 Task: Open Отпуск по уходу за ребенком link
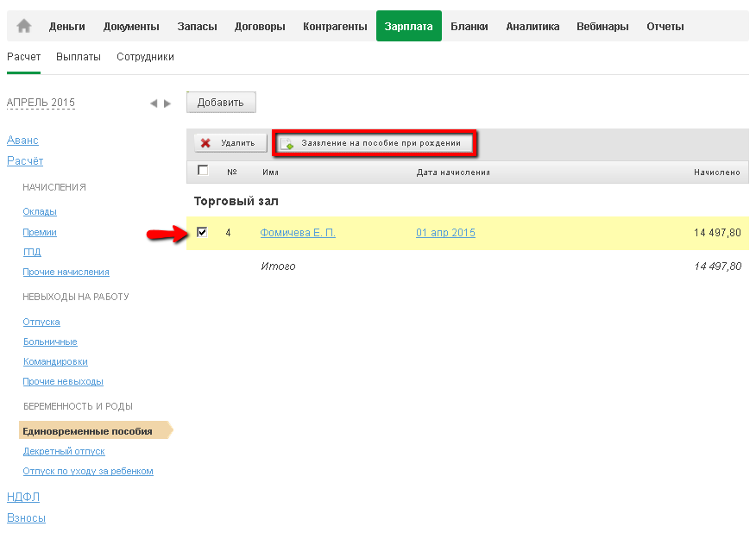pyautogui.click(x=88, y=471)
